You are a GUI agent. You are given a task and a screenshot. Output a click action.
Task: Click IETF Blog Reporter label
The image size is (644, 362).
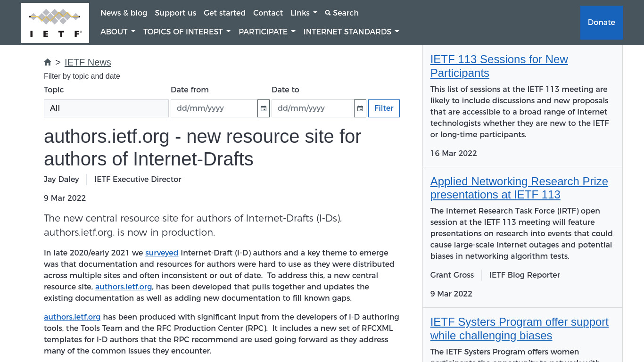click(525, 275)
